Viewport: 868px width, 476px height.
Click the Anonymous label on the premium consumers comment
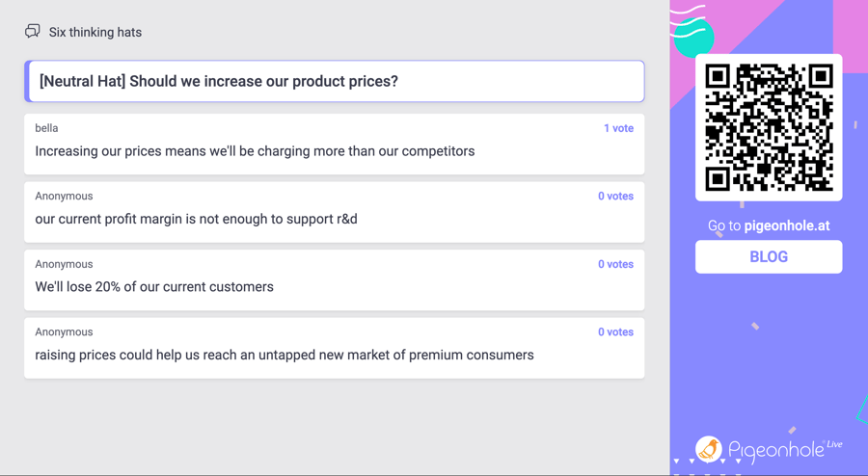click(64, 332)
